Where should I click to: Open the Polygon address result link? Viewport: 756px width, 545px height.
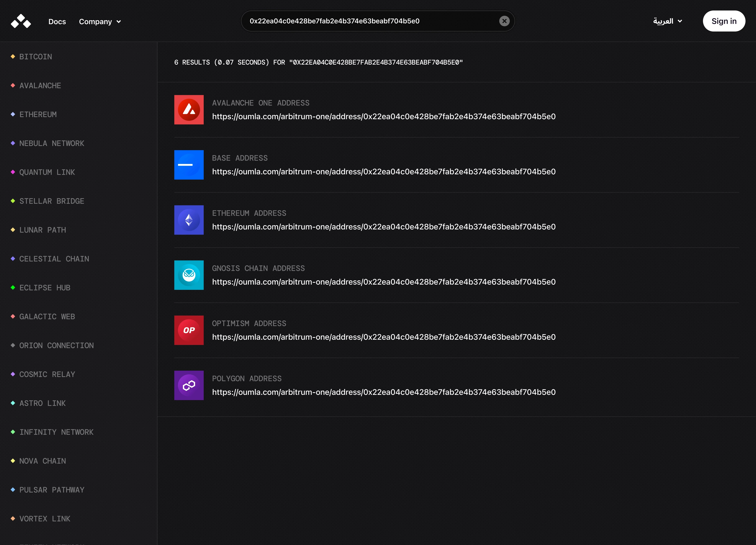384,392
